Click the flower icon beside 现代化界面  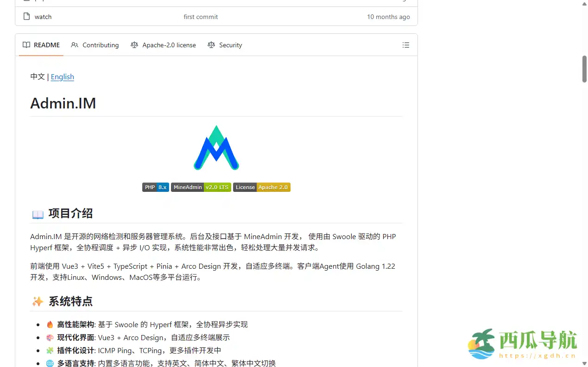point(50,337)
